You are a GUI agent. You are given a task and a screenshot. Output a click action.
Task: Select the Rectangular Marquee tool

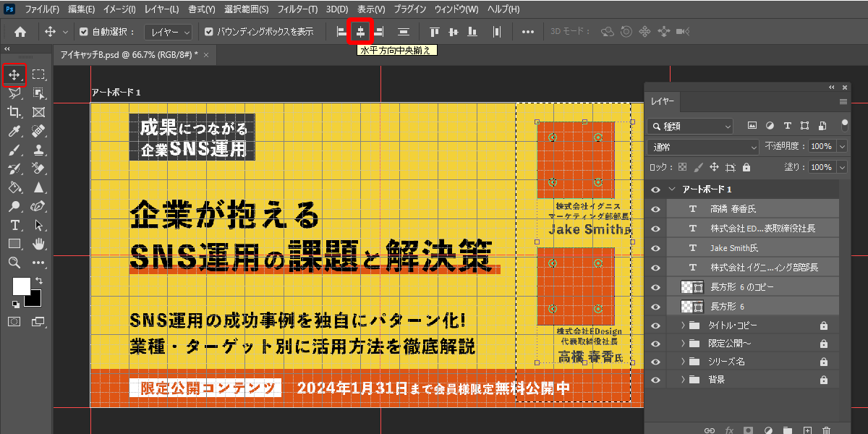39,75
